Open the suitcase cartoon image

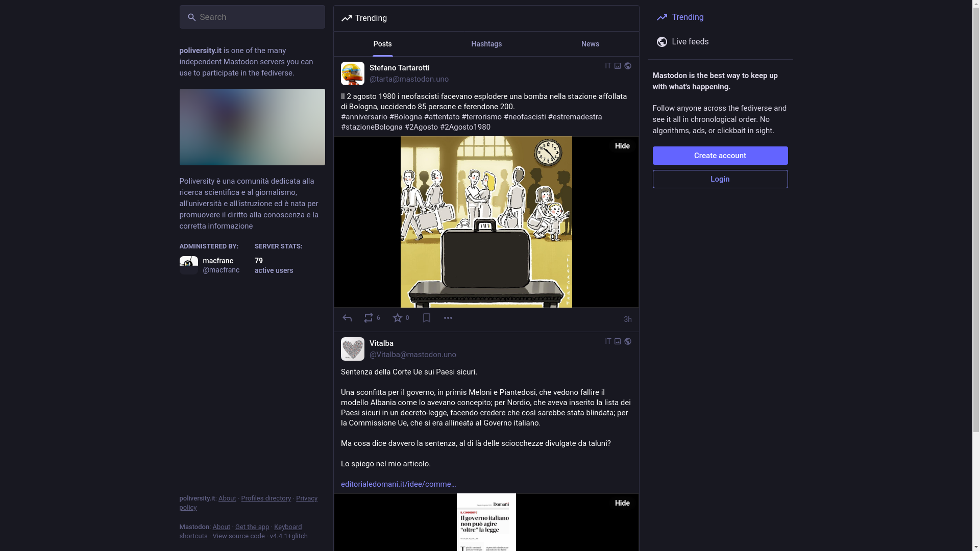(486, 222)
